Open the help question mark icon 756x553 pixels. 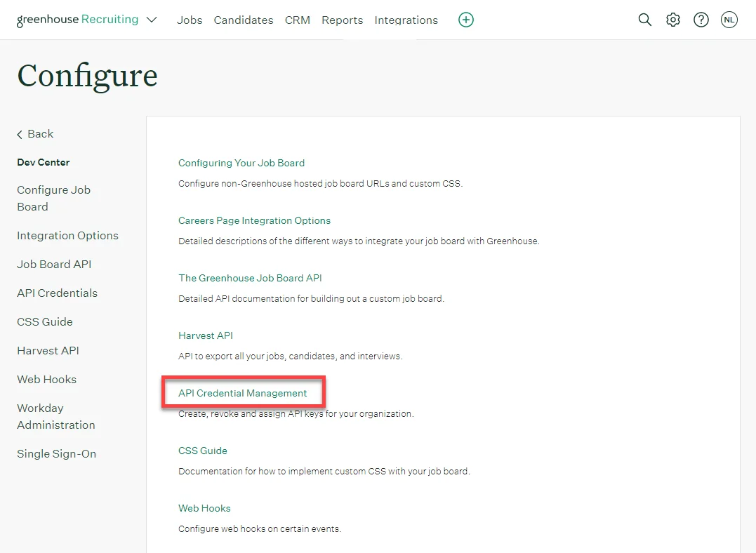701,20
